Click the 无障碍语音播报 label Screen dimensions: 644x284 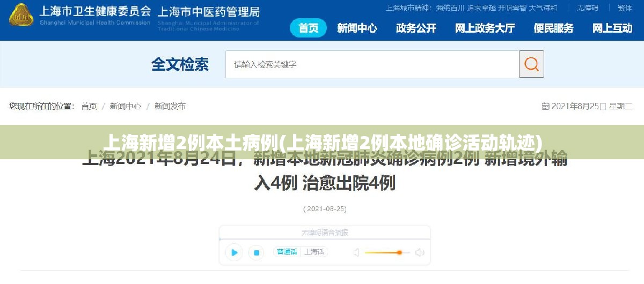click(x=325, y=233)
